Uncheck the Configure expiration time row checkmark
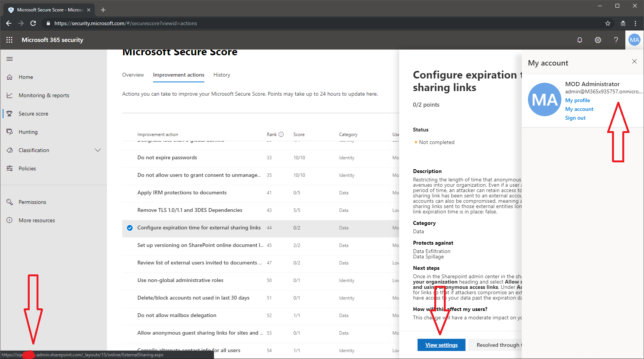The image size is (644, 359). click(x=130, y=228)
